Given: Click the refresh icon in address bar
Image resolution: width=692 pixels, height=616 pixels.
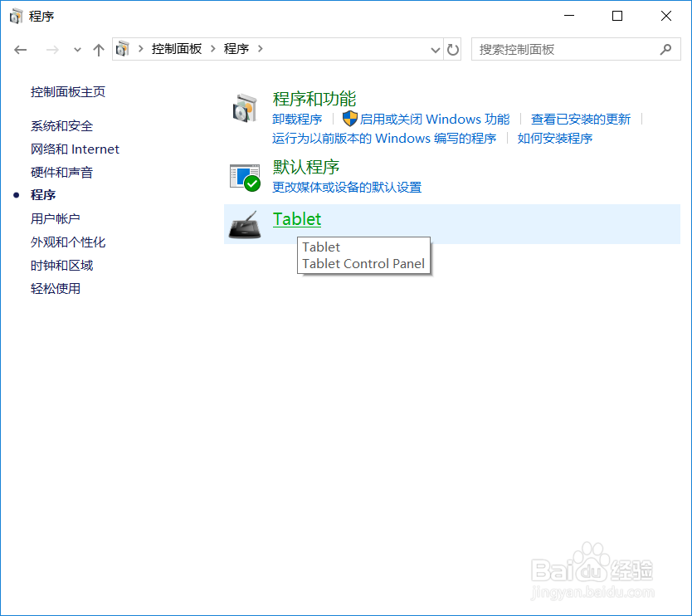Looking at the screenshot, I should click(452, 50).
